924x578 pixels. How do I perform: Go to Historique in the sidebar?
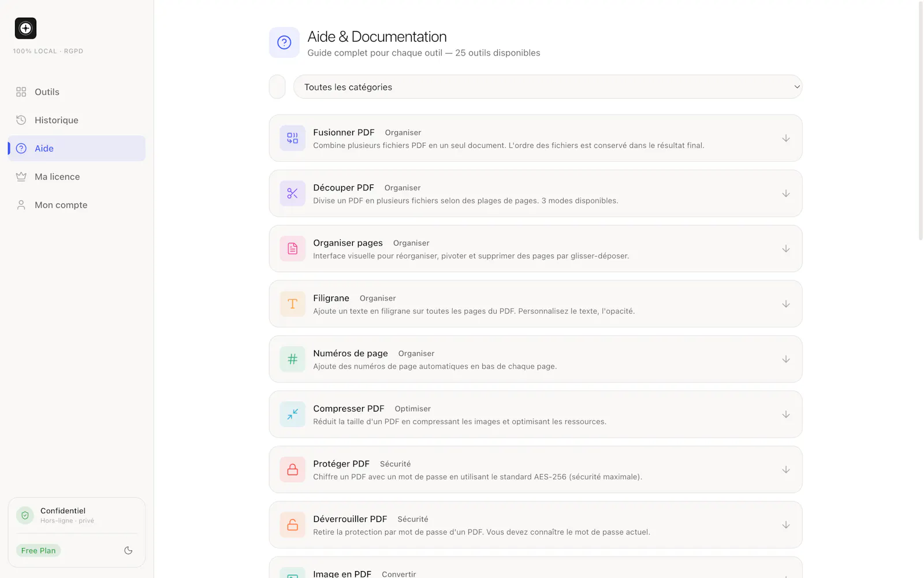point(77,120)
